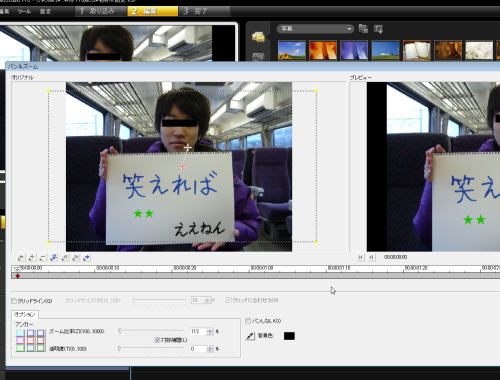The height and width of the screenshot is (380, 500).
Task: Click the grid size value field 10
Action: (198, 300)
